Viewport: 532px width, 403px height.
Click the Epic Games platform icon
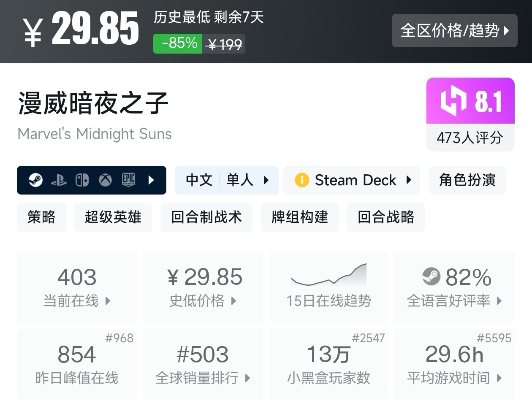(x=128, y=180)
